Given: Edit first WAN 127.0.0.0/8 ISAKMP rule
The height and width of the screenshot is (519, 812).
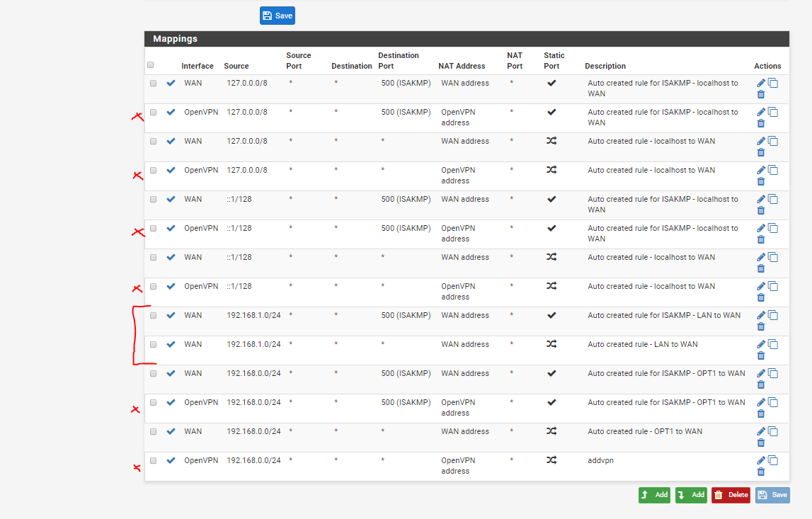Looking at the screenshot, I should pos(761,83).
